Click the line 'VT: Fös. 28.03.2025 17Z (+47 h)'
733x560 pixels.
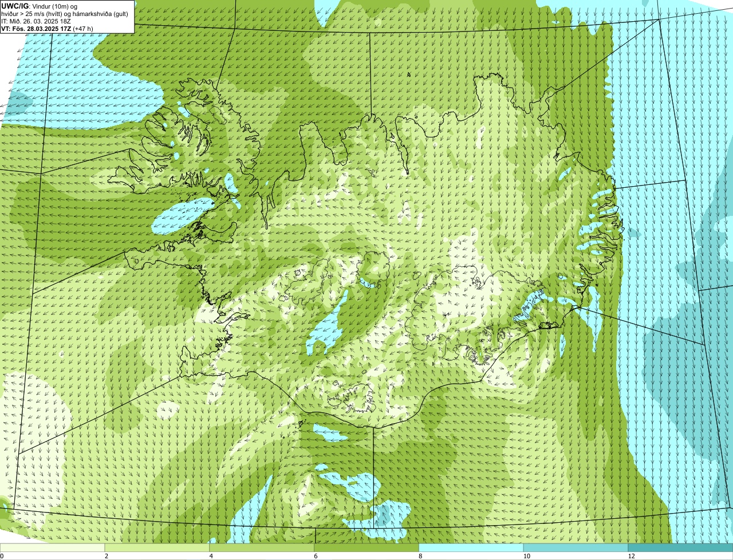tap(47, 28)
